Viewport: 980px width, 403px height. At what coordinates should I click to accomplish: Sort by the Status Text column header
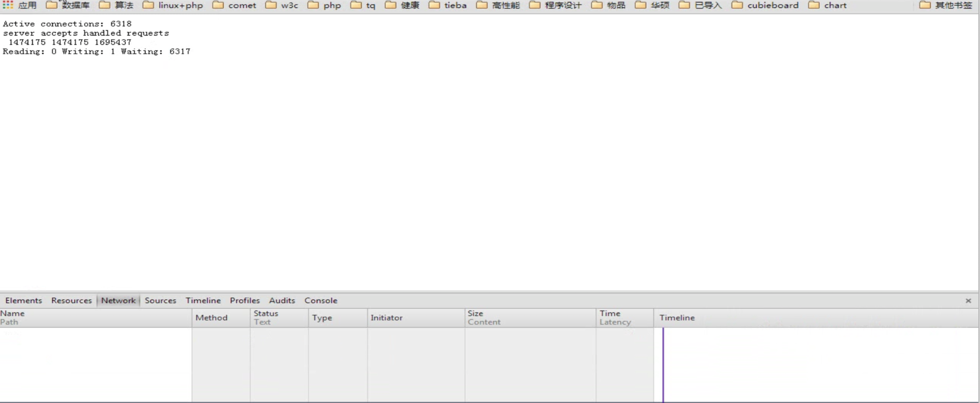point(279,317)
